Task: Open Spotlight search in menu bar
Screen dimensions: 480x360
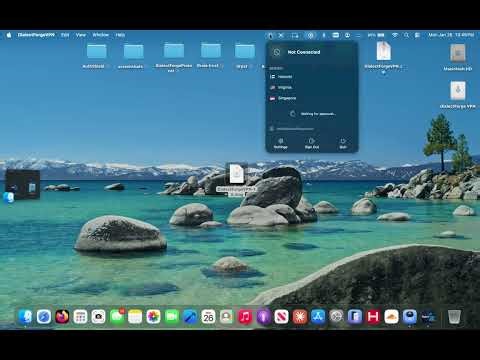Action: coord(406,35)
